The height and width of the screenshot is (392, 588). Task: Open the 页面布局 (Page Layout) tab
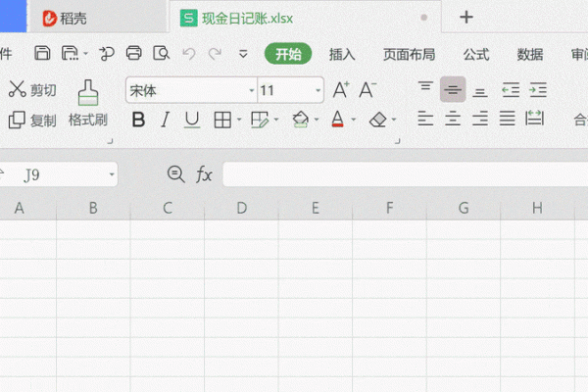click(409, 55)
